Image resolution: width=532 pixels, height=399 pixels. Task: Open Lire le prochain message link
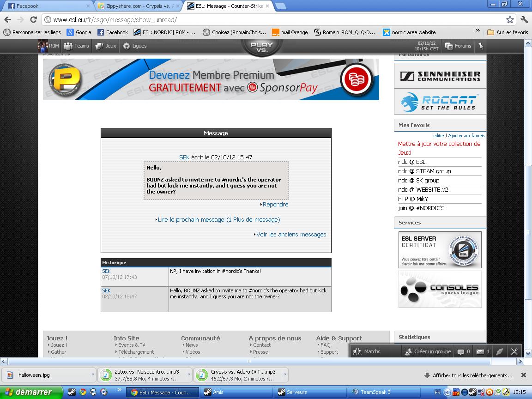pos(218,220)
